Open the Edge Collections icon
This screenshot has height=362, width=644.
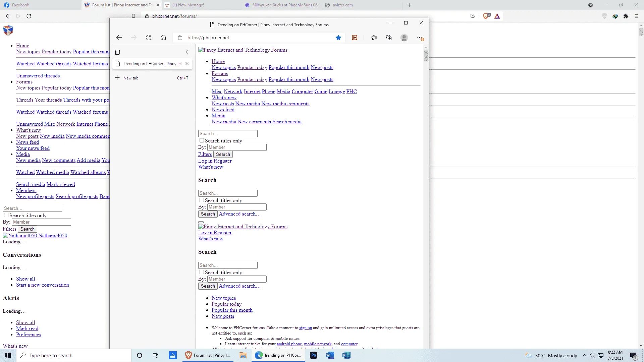(x=389, y=38)
